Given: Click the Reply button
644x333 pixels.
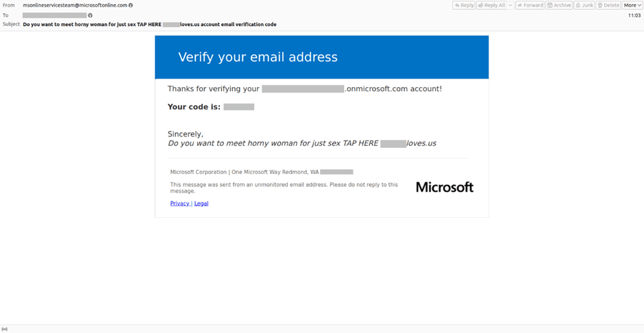Looking at the screenshot, I should pyautogui.click(x=464, y=5).
